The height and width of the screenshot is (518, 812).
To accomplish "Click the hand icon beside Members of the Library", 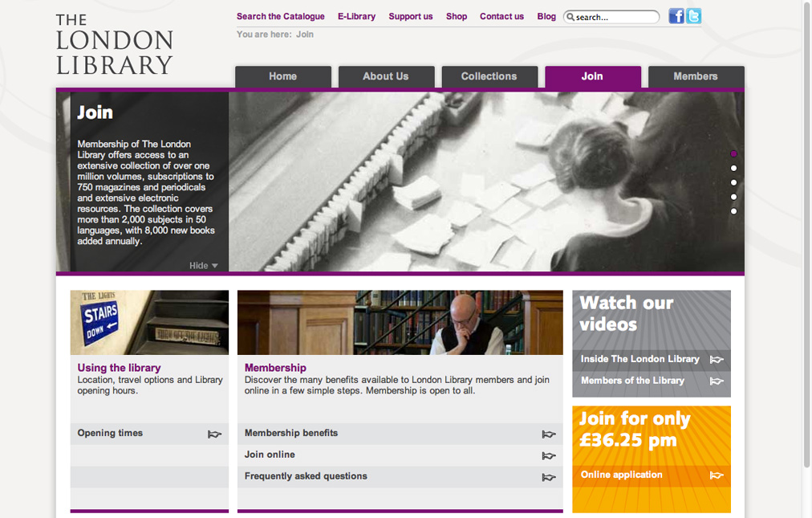I will (717, 381).
